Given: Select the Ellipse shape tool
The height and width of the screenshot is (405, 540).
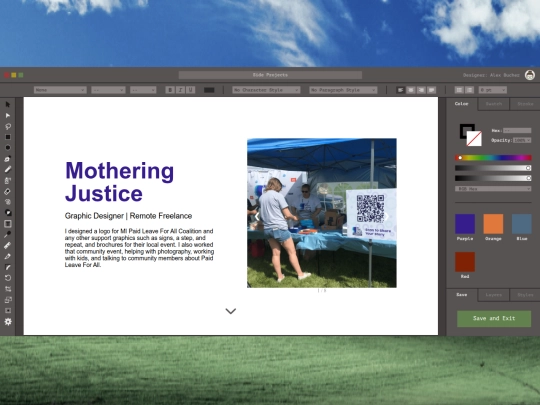Looking at the screenshot, I should [8, 148].
